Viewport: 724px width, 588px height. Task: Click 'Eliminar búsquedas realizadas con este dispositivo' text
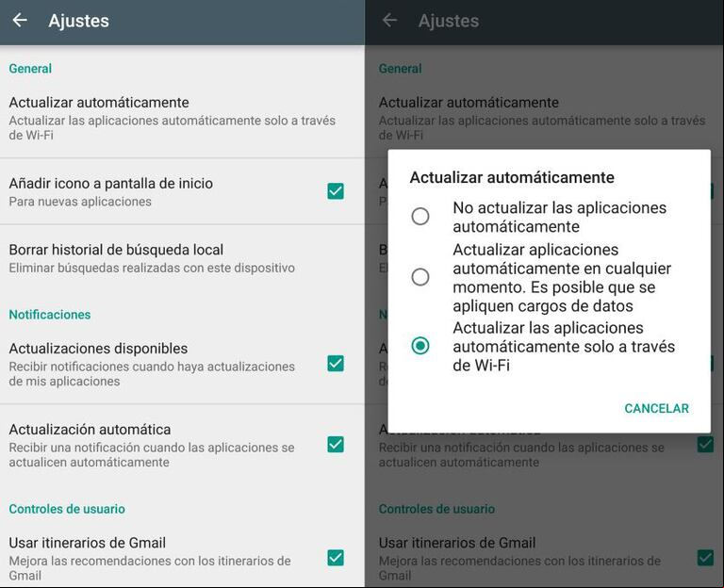pos(152,268)
